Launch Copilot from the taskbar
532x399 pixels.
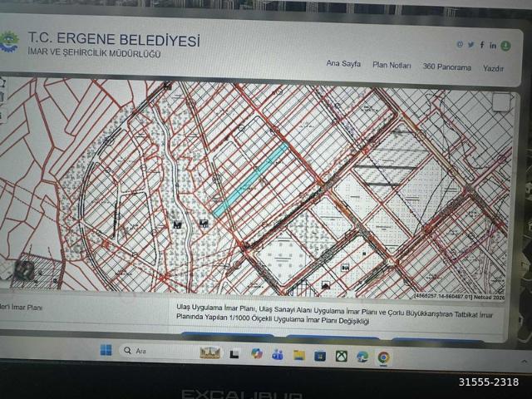[257, 353]
